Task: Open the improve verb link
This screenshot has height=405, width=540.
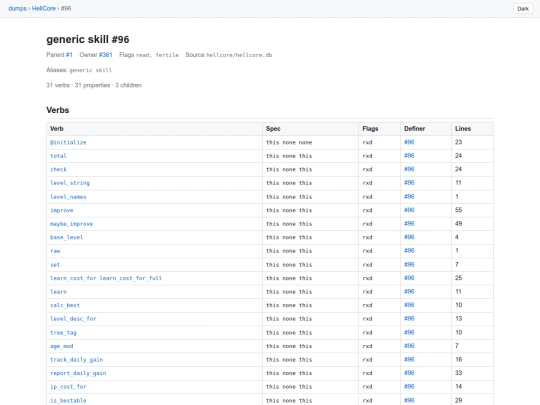Action: (62, 210)
